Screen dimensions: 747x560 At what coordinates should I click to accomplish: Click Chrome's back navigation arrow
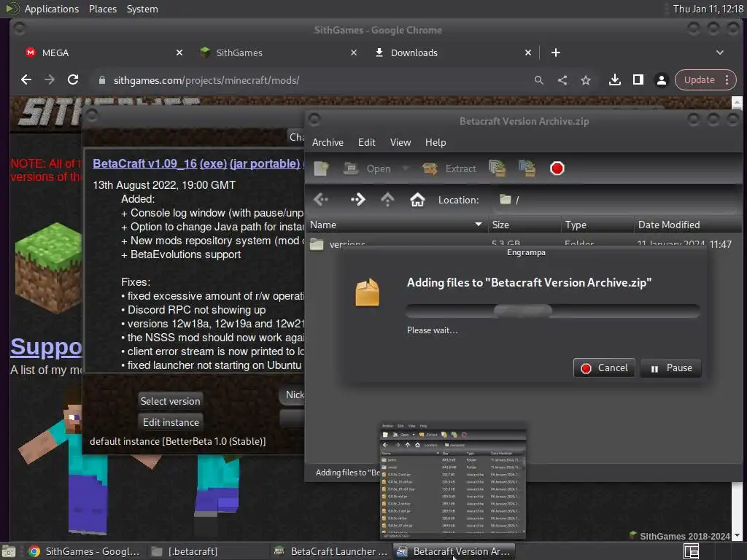tap(26, 79)
